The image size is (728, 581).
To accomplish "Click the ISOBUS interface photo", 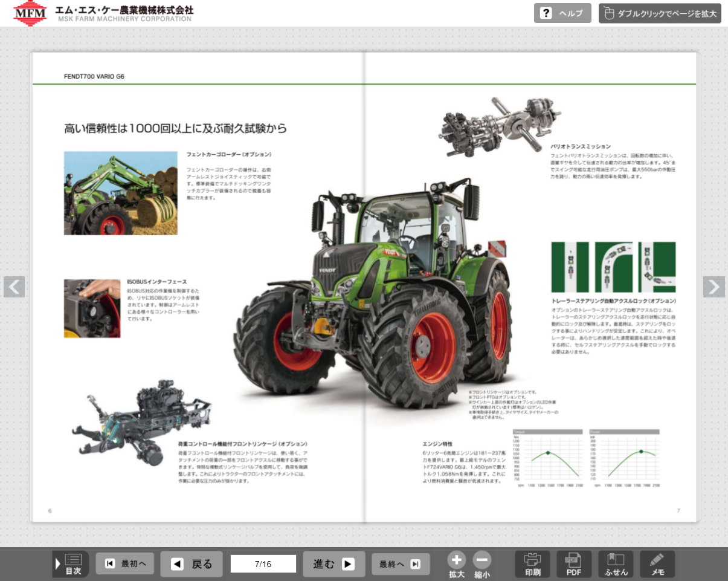I will pyautogui.click(x=92, y=308).
